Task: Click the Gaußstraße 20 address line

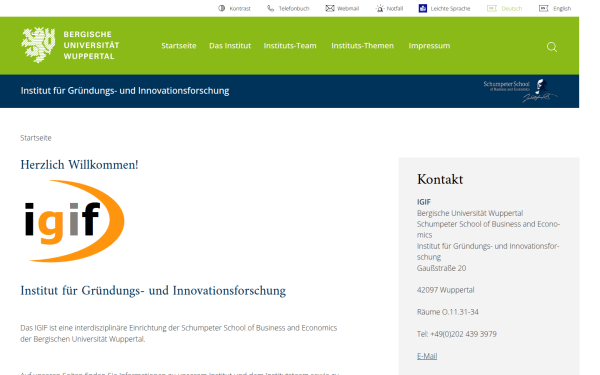Action: [441, 268]
